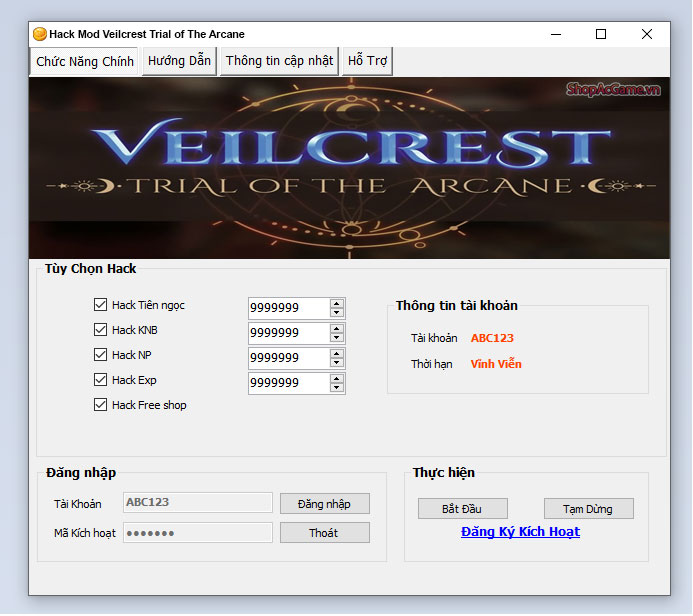Select the Hỗ Trợ tab
Image resolution: width=693 pixels, height=616 pixels.
[x=367, y=61]
